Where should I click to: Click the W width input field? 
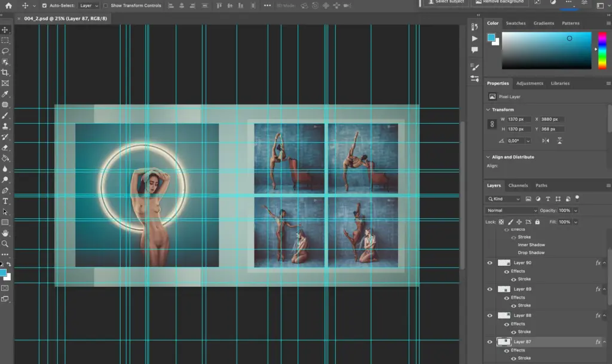pos(519,120)
